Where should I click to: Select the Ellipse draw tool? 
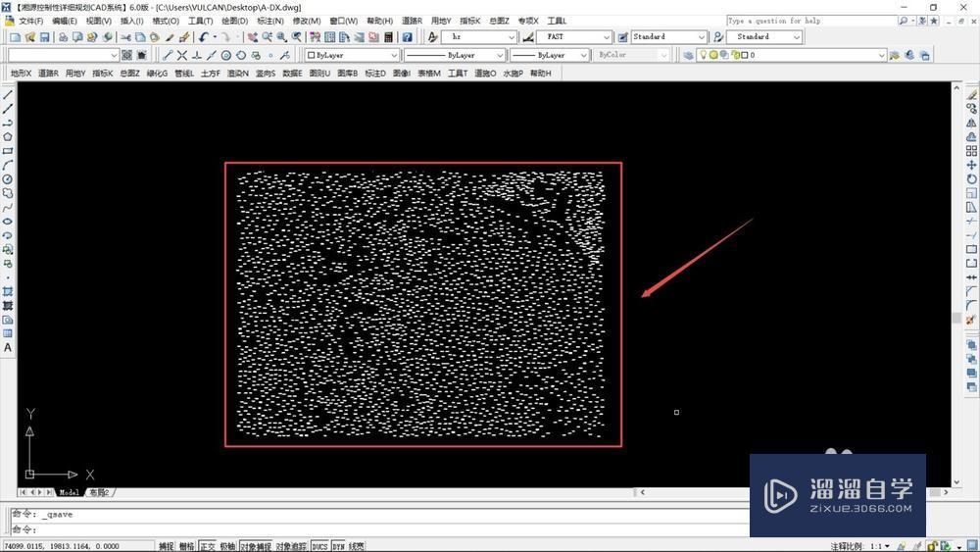point(8,222)
